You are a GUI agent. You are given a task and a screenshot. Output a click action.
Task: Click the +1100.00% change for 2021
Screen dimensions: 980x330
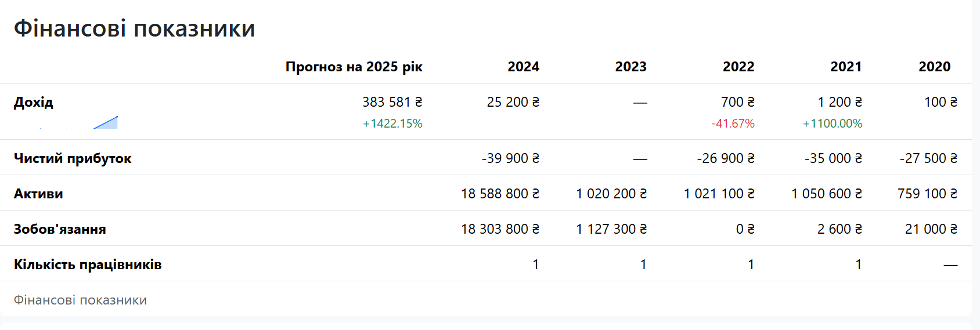coord(832,124)
